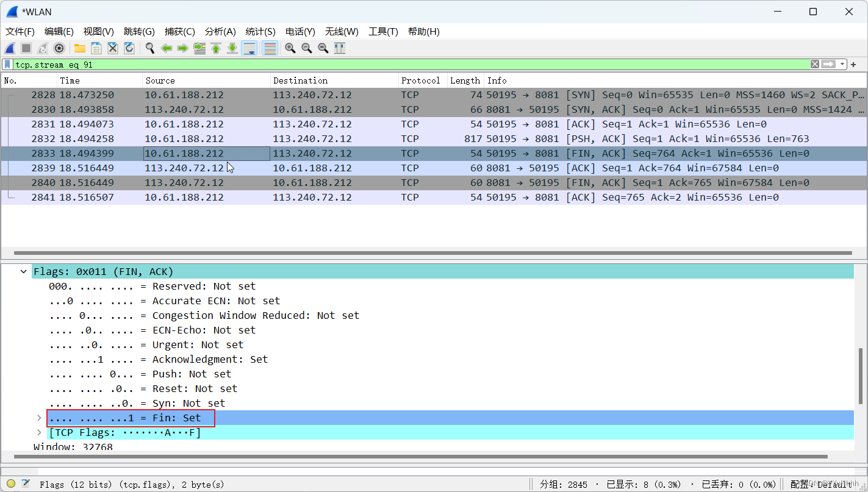Click the packet list horizontal scrollbar
The image size is (868, 492).
[x=432, y=252]
